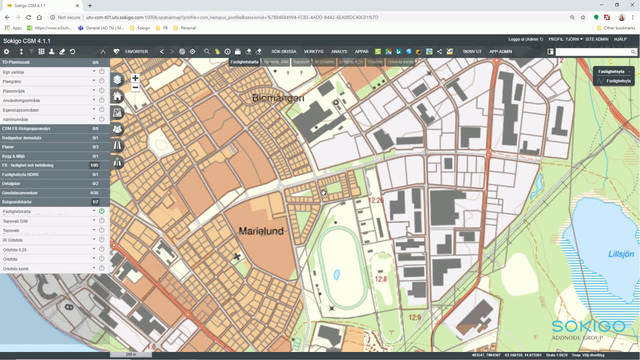Click the upper road icon on sidebar
Image resolution: width=640 pixels, height=360 pixels.
[x=118, y=146]
